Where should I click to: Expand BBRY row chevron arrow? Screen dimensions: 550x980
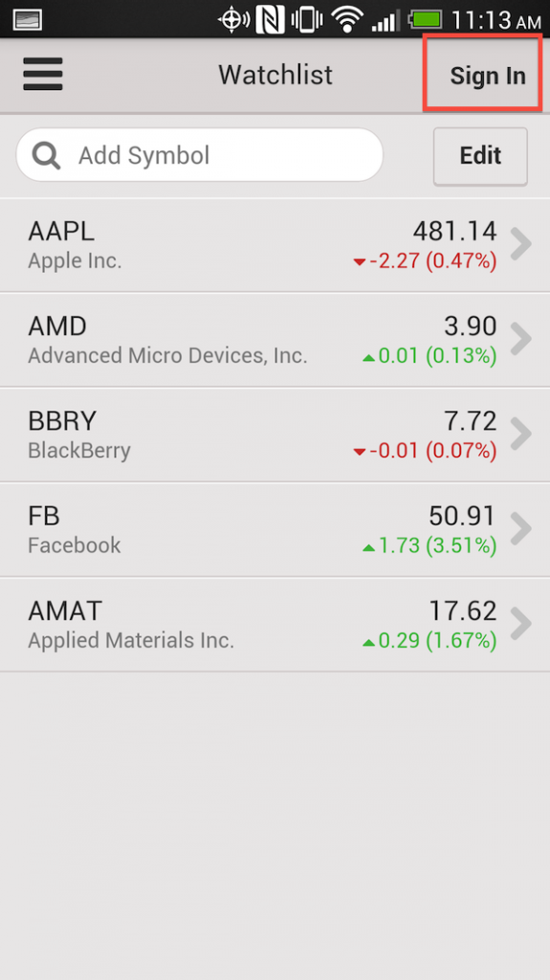tap(520, 434)
